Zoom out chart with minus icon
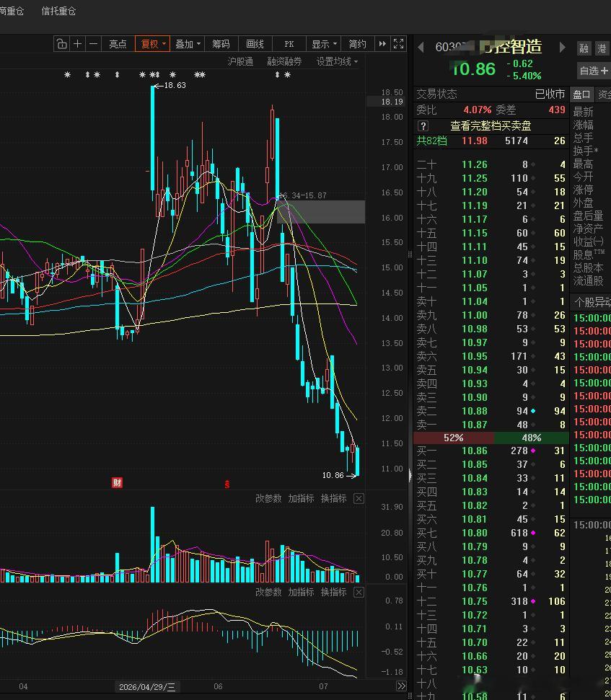The image size is (611, 700). [93, 44]
